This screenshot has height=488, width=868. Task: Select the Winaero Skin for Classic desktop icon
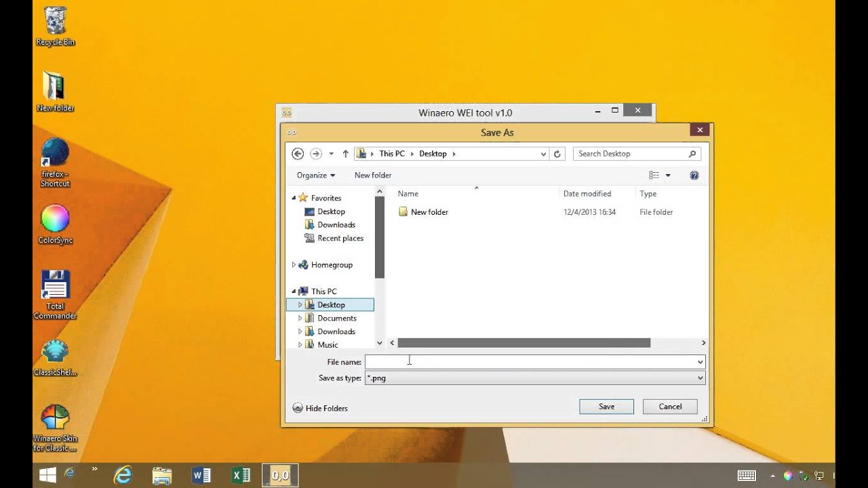(55, 428)
